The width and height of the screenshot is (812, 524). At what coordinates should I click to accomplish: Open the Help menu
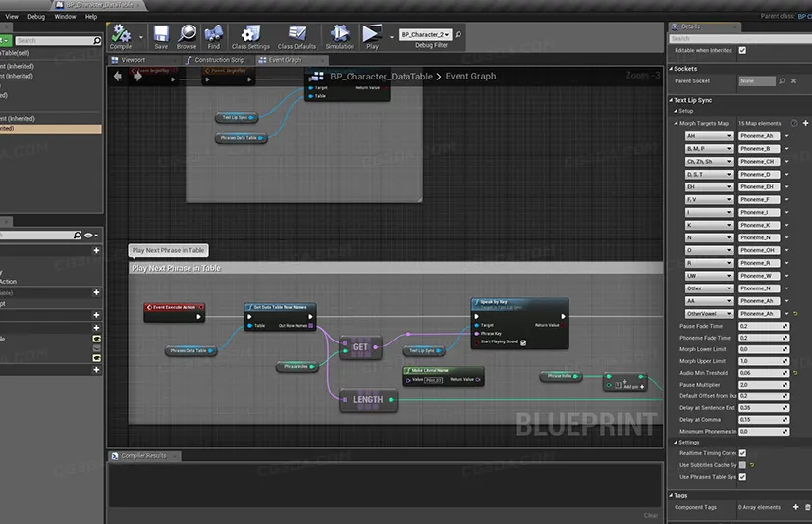[x=91, y=16]
